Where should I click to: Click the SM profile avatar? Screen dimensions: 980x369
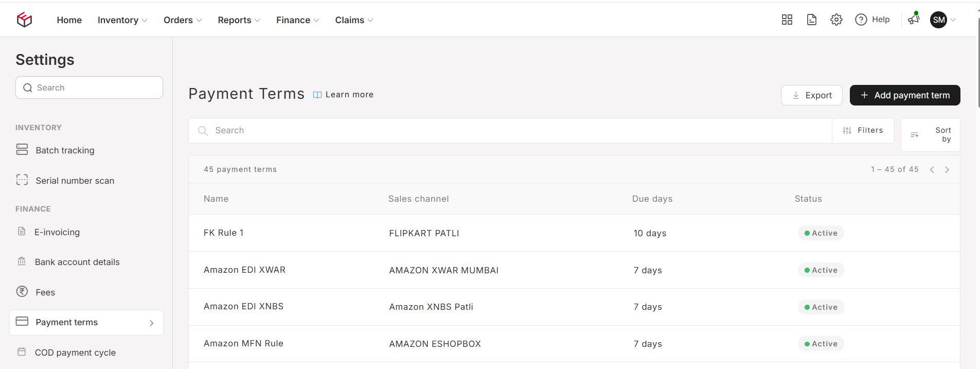tap(939, 20)
